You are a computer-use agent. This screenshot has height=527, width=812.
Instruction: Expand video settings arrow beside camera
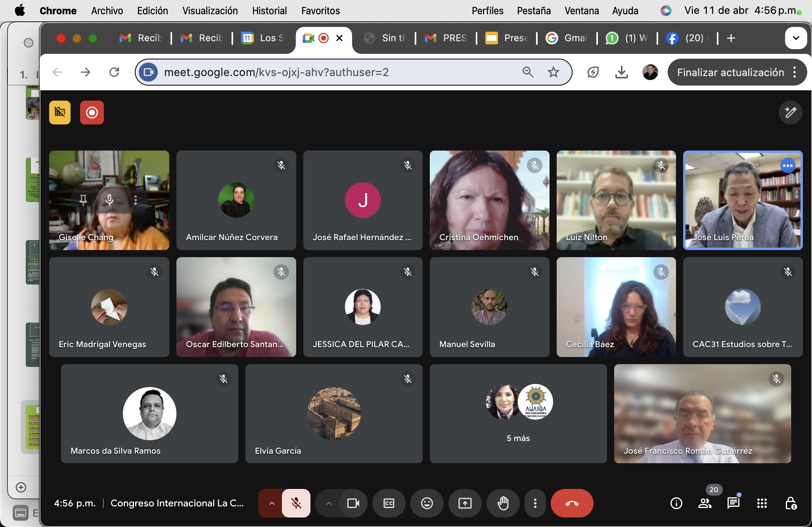329,503
